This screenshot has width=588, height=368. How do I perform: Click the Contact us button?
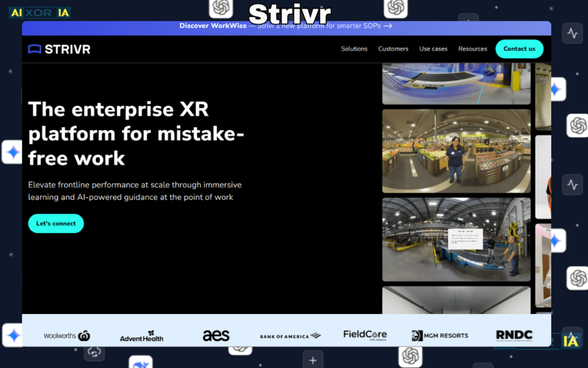pos(519,49)
